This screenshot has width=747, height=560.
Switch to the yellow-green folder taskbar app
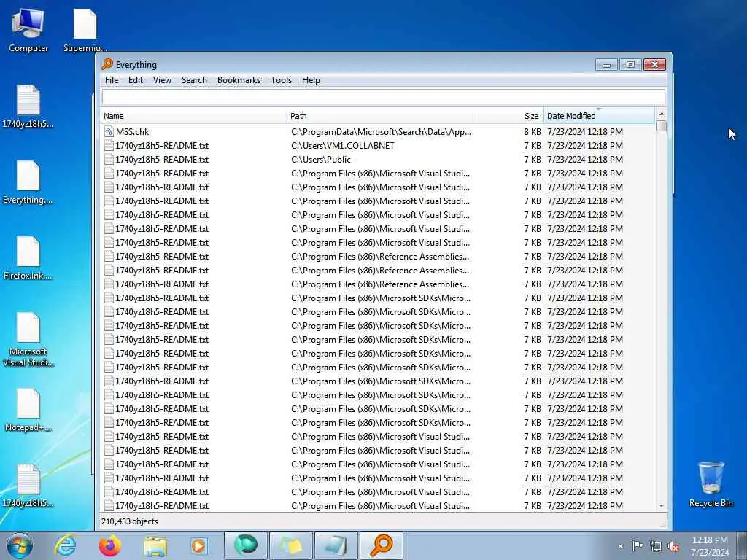291,545
